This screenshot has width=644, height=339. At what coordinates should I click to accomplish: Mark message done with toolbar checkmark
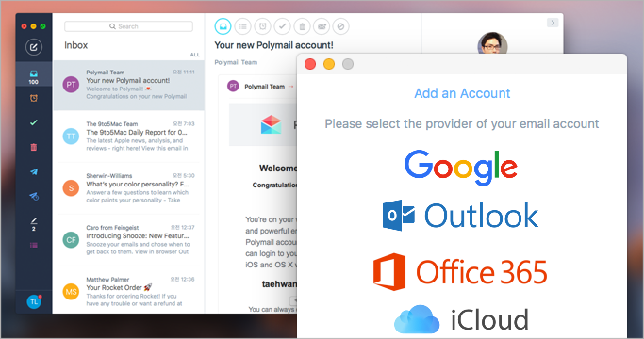click(283, 26)
